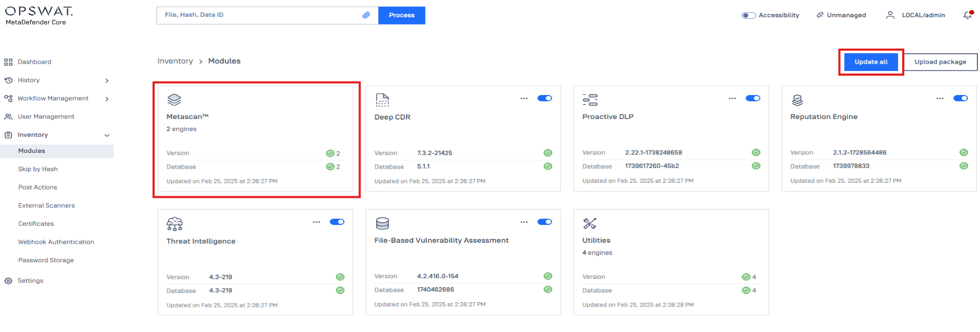
Task: Click the OPSWAT MetaDefender Core logo
Action: (39, 16)
